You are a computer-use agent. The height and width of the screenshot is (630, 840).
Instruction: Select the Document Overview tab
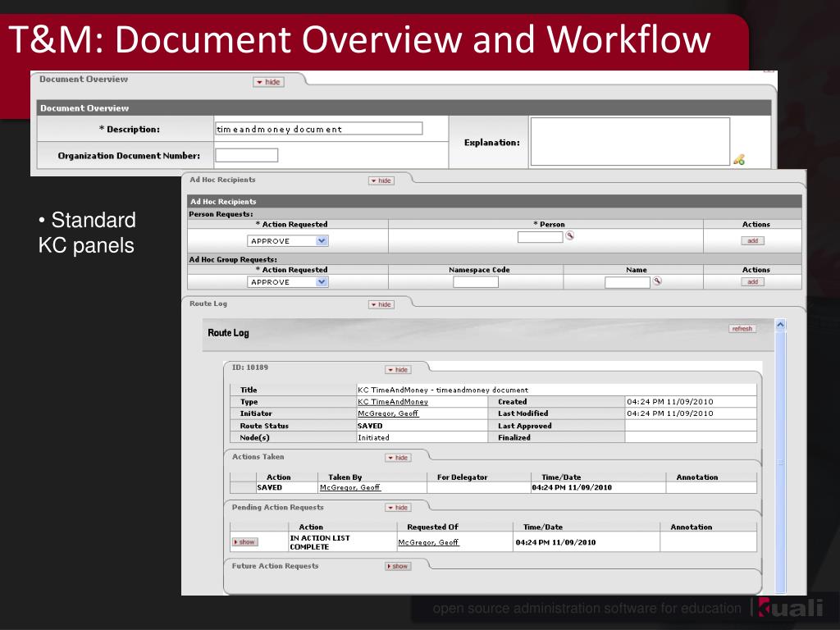(84, 79)
